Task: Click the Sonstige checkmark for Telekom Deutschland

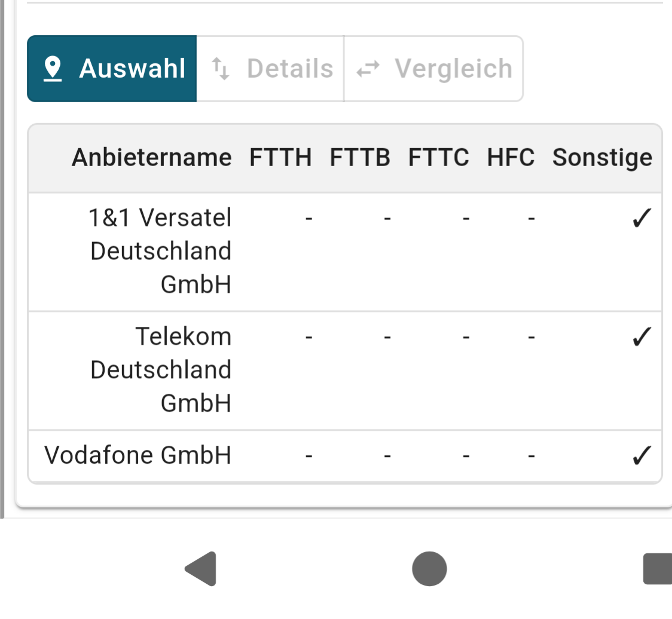Action: [640, 338]
